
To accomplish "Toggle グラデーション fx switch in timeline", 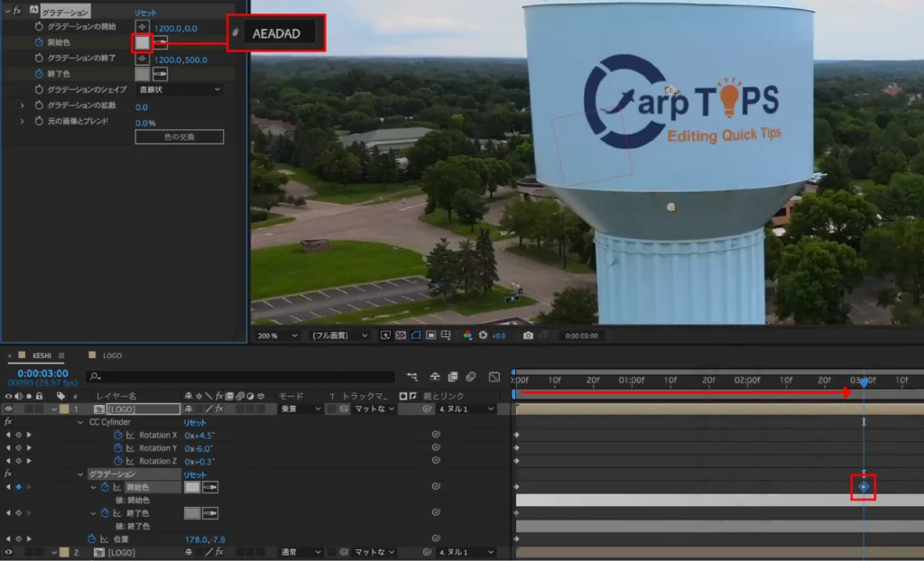I will coord(8,474).
